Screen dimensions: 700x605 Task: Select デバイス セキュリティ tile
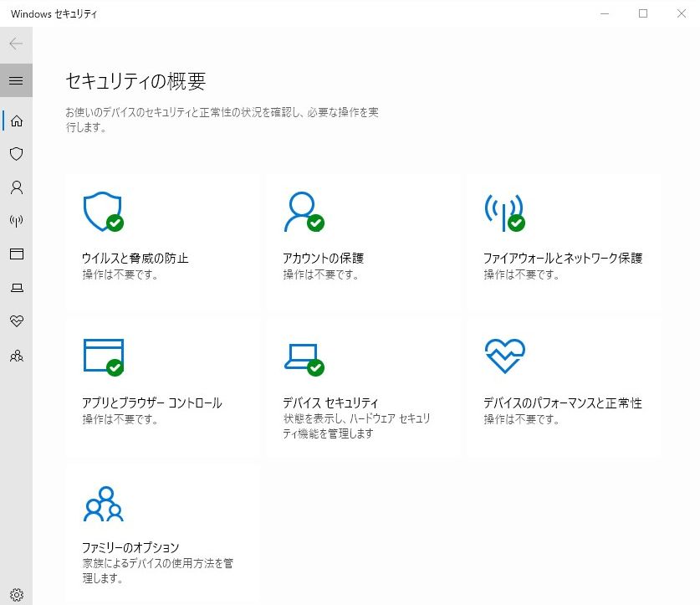(363, 387)
